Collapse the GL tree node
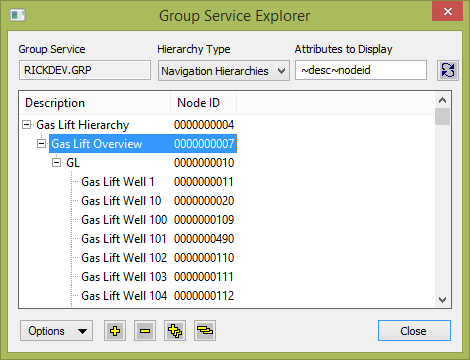The height and width of the screenshot is (360, 470). tap(56, 163)
